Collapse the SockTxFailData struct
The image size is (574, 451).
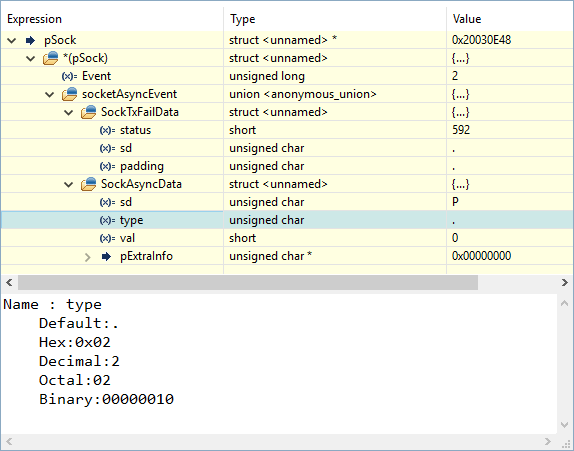pos(69,112)
